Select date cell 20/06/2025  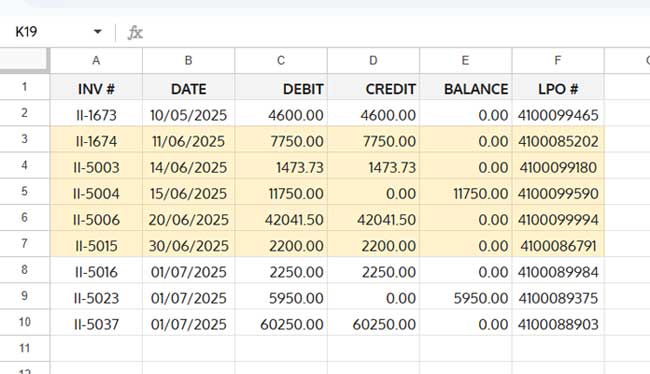[189, 218]
